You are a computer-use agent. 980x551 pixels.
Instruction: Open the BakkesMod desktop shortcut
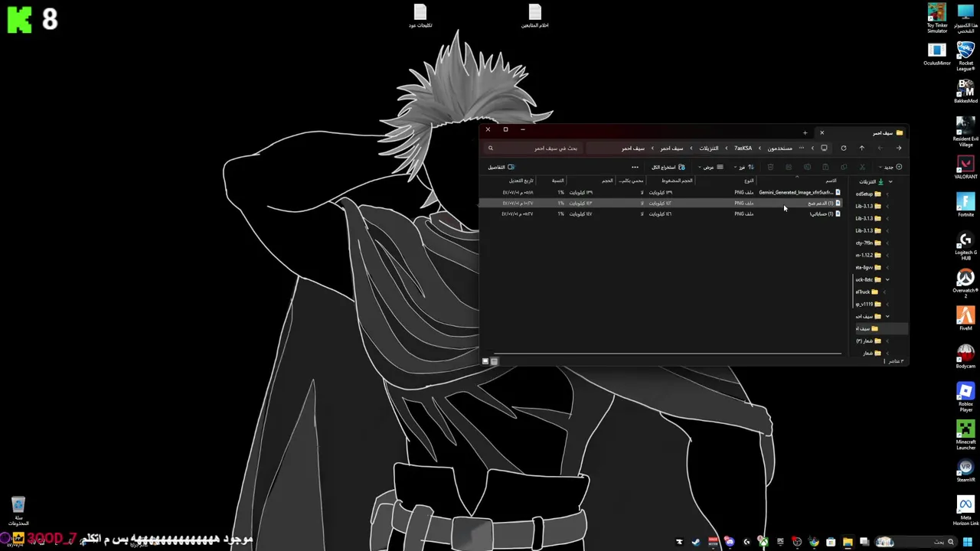[965, 91]
